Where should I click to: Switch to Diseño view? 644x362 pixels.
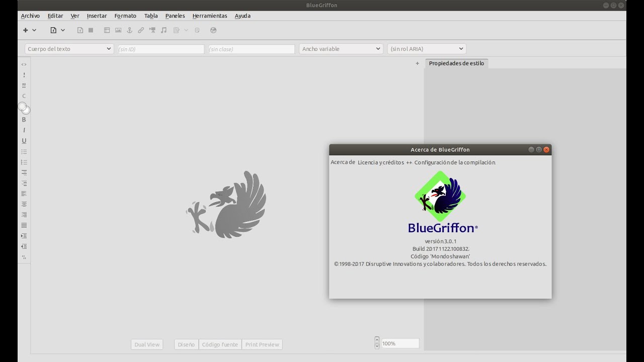point(186,344)
